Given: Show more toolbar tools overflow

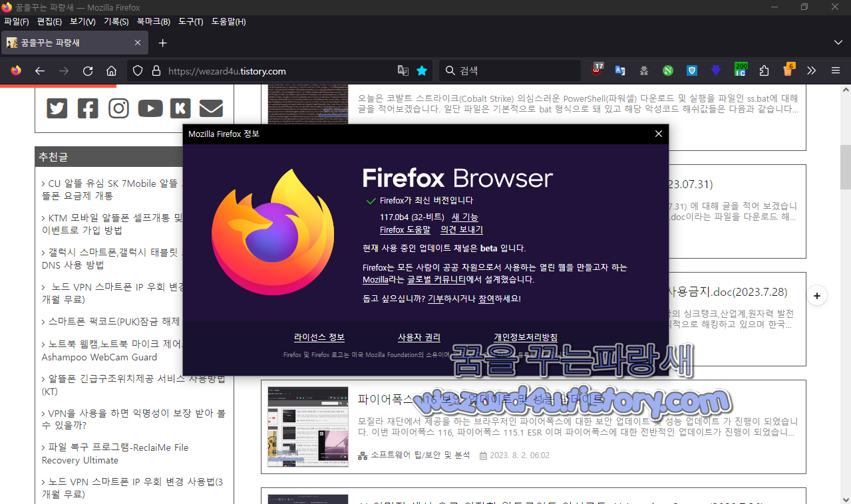Looking at the screenshot, I should click(812, 70).
